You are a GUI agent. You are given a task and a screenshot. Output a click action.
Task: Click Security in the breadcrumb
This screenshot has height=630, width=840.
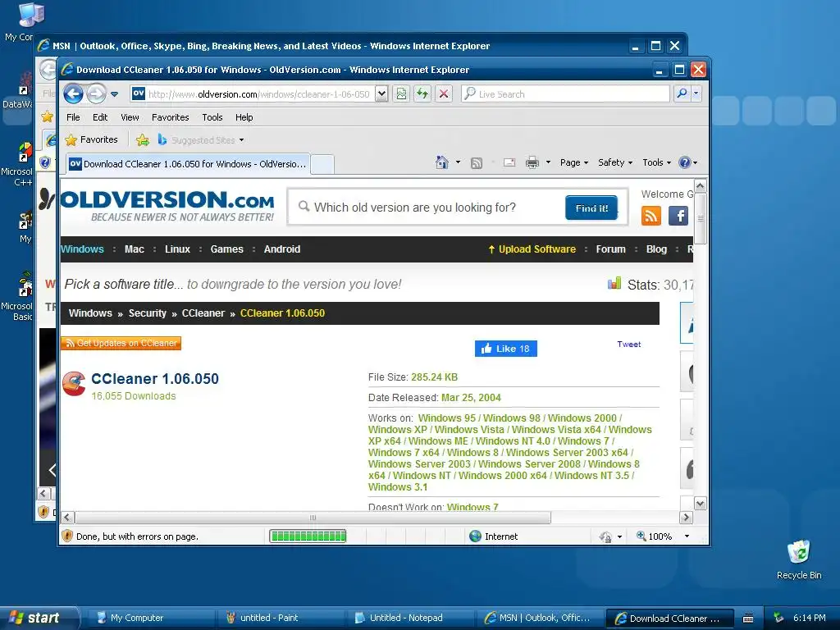[x=148, y=313]
